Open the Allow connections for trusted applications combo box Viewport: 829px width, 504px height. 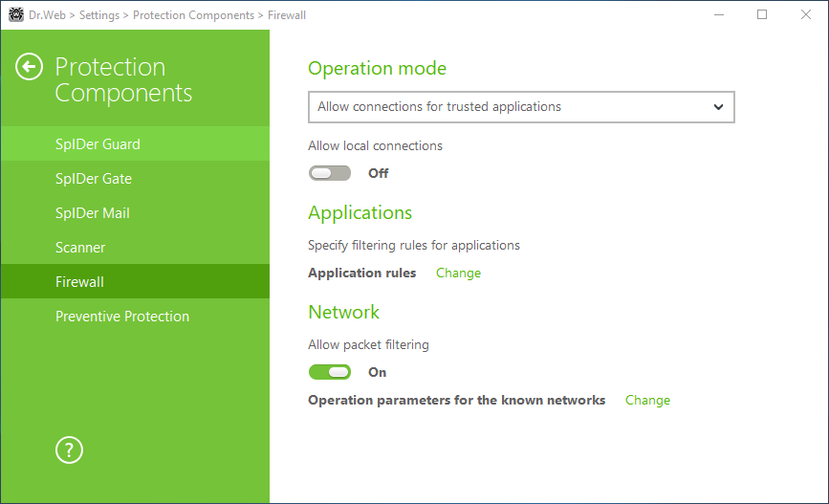pos(521,107)
